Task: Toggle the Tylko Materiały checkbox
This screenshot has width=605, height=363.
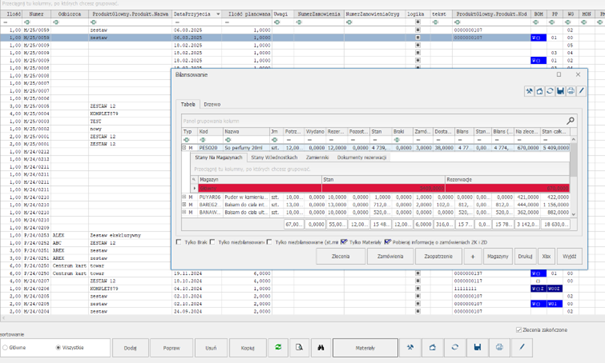Action: coord(343,242)
